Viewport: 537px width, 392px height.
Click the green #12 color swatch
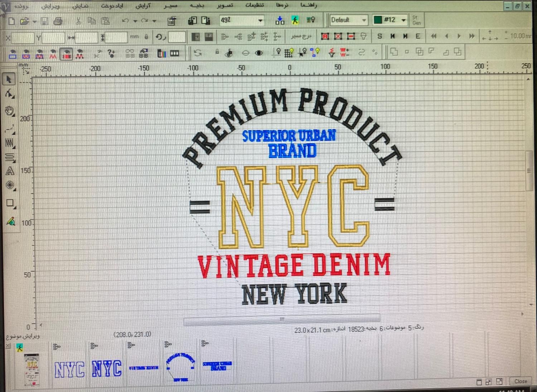tap(377, 20)
